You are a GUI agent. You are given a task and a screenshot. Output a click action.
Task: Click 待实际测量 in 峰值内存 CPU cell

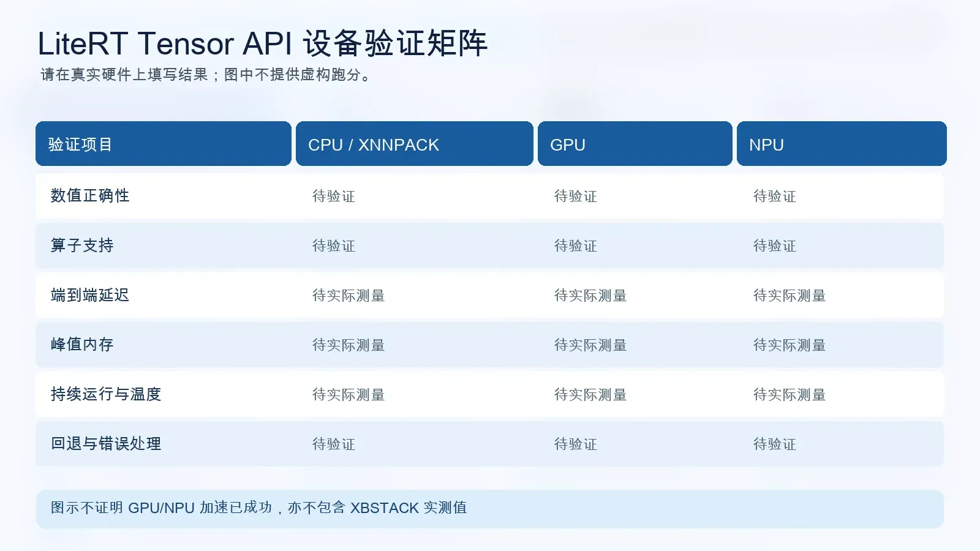click(x=349, y=345)
